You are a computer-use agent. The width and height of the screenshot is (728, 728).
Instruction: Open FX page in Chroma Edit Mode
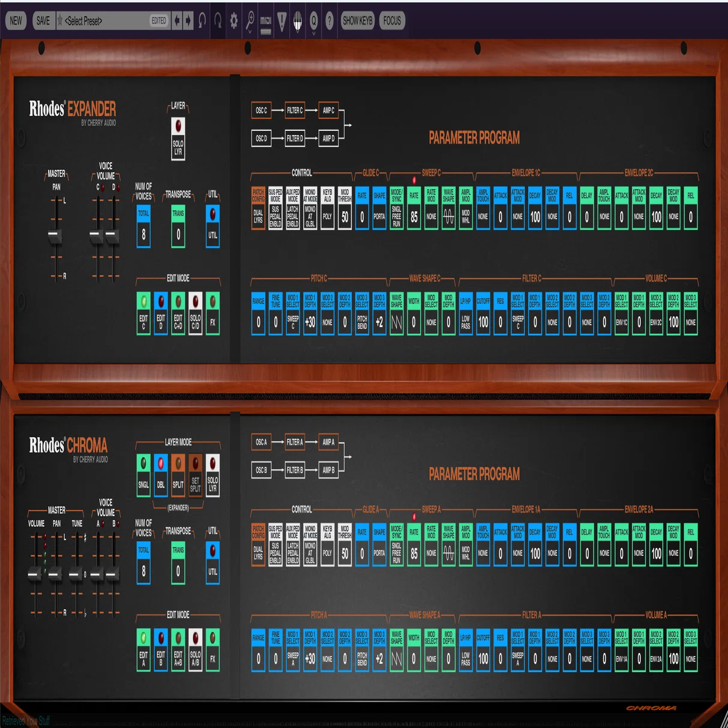coord(212,649)
